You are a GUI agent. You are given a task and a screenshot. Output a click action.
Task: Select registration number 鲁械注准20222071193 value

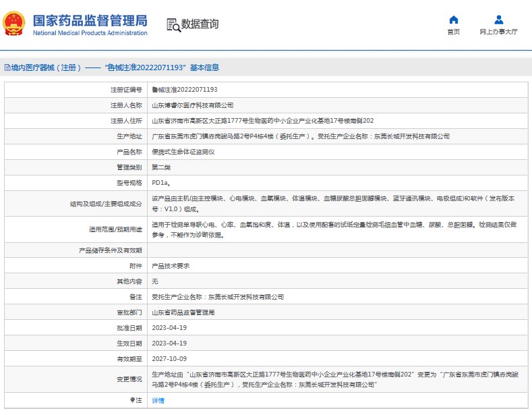point(185,90)
